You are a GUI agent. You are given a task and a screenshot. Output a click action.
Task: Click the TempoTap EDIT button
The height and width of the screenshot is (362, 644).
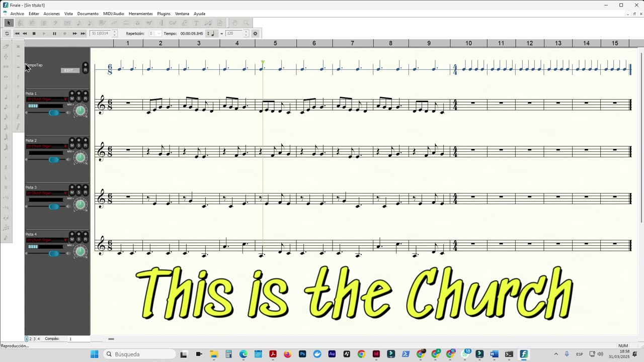(x=70, y=70)
